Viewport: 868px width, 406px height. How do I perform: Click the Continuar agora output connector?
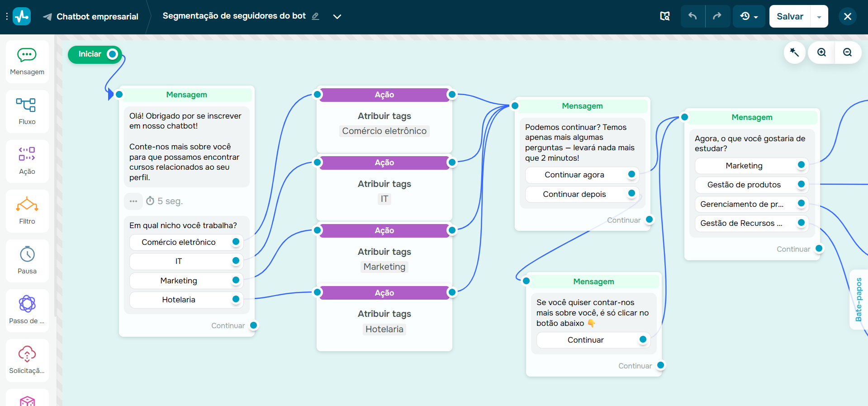click(632, 174)
